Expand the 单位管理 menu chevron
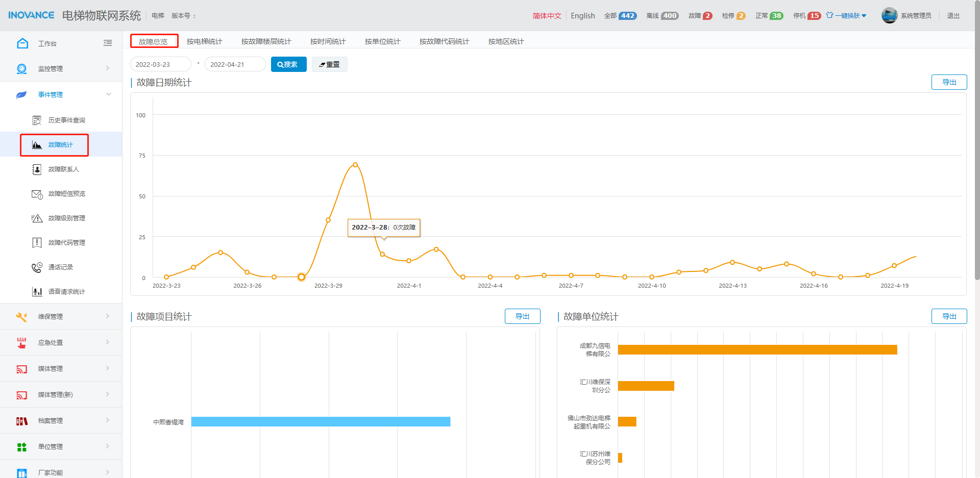980x478 pixels. 108,446
